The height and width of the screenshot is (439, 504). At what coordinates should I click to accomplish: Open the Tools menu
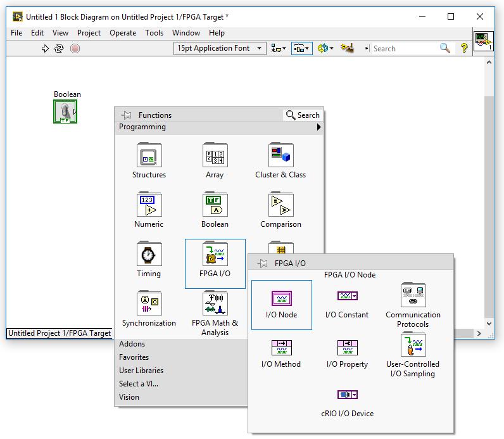tap(154, 33)
